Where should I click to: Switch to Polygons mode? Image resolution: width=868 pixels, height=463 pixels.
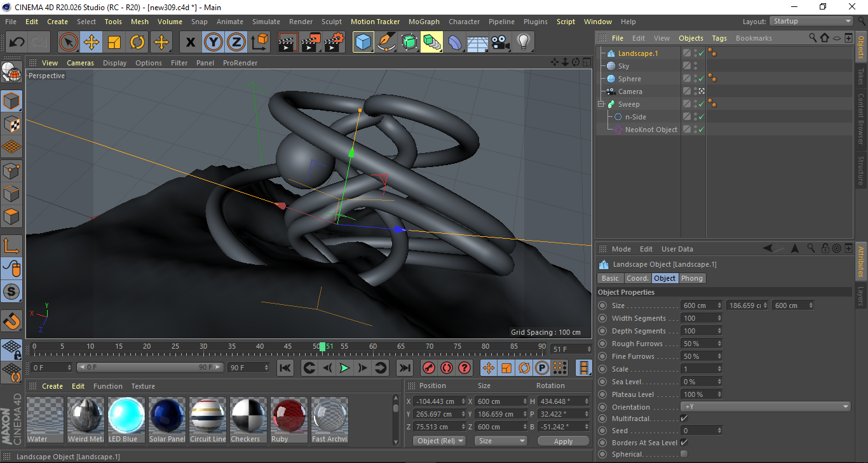11,216
